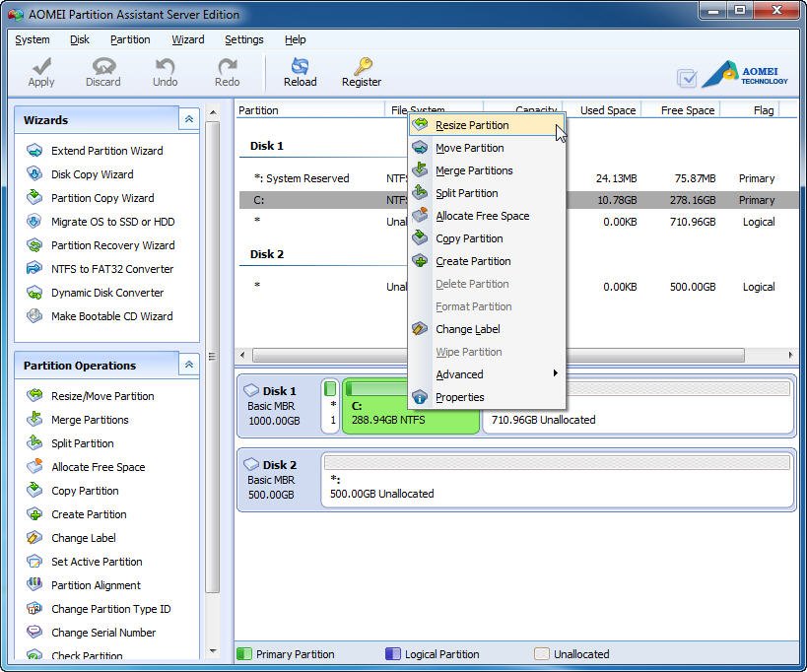807x672 pixels.
Task: Click Set Active Partition in sidebar
Action: pos(97,562)
